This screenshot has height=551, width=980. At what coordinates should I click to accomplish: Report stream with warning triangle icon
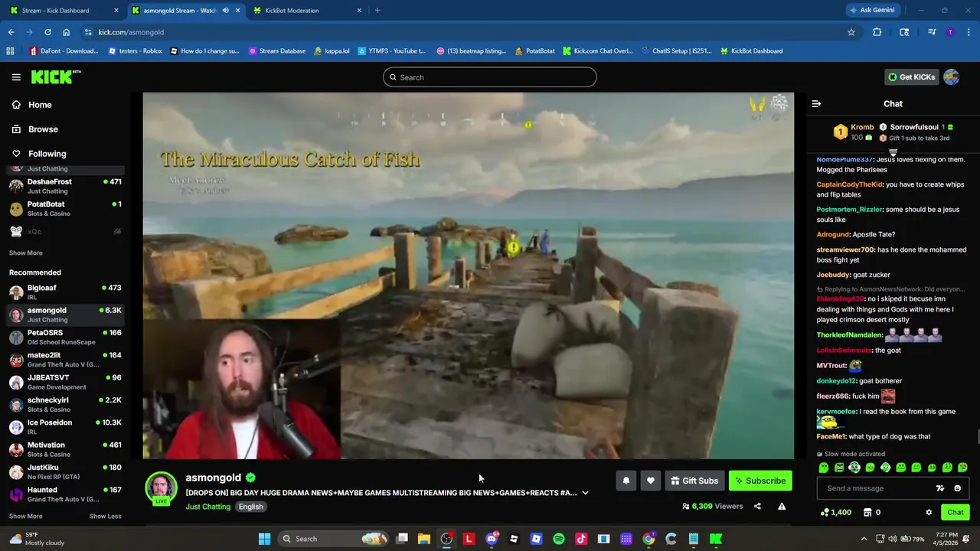click(x=782, y=506)
